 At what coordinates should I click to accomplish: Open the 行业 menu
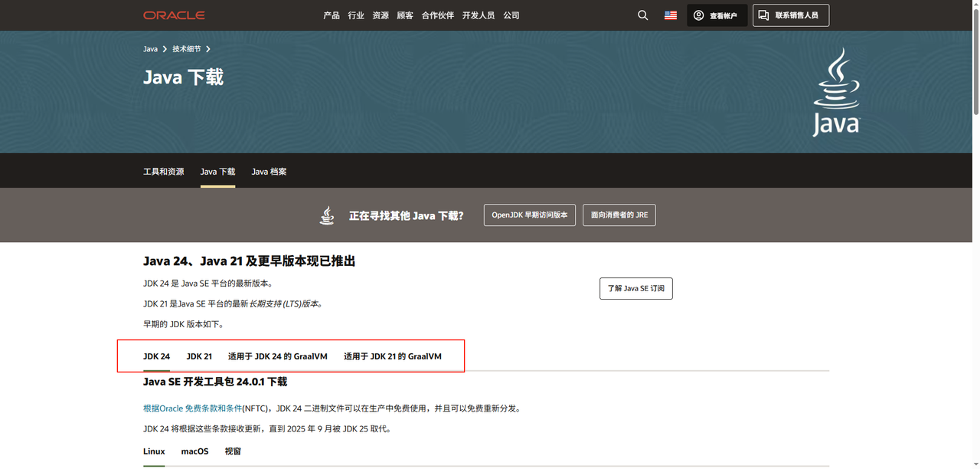(356, 15)
